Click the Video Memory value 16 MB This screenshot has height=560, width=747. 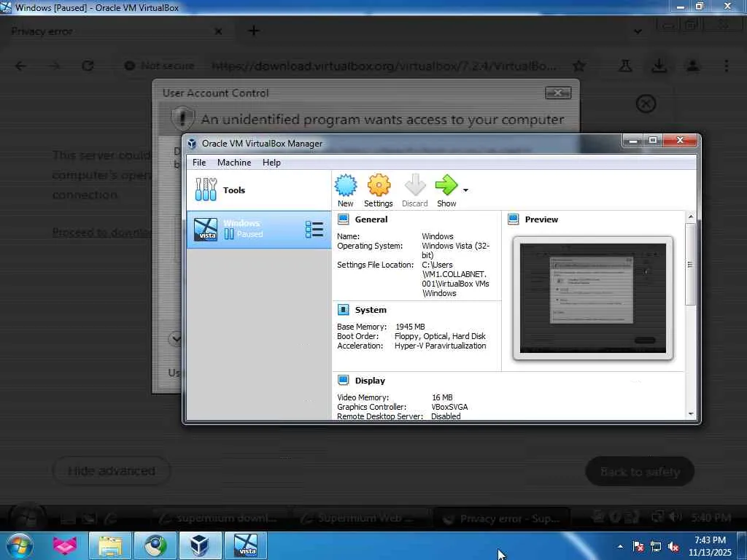click(442, 397)
